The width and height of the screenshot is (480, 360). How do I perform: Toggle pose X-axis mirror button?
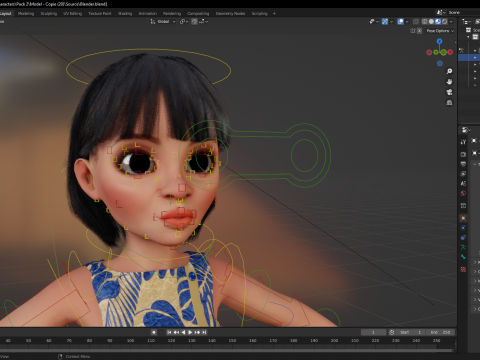(x=419, y=31)
